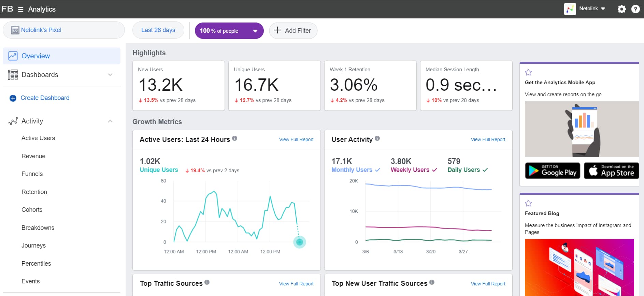Toggle Daily Users line visibility
644x296 pixels.
tap(468, 170)
